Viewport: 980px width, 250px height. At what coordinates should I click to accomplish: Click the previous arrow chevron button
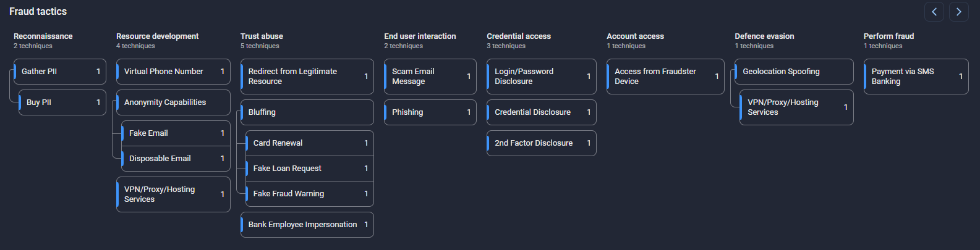pos(934,12)
